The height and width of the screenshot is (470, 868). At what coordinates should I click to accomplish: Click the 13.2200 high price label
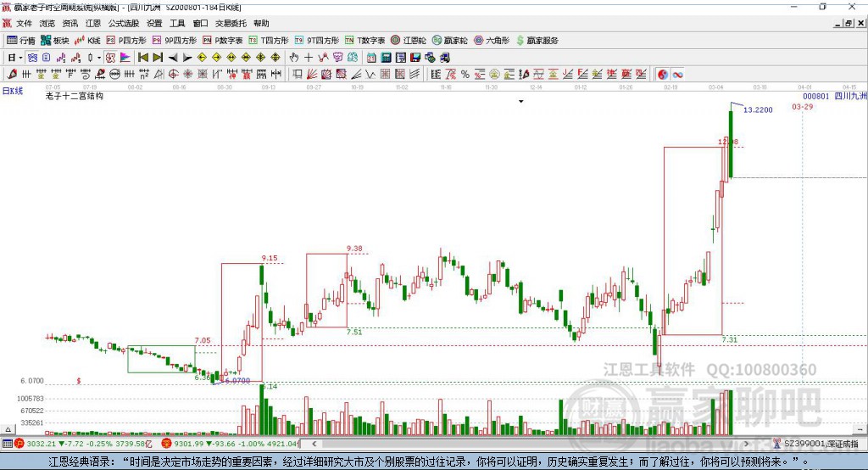pyautogui.click(x=758, y=109)
